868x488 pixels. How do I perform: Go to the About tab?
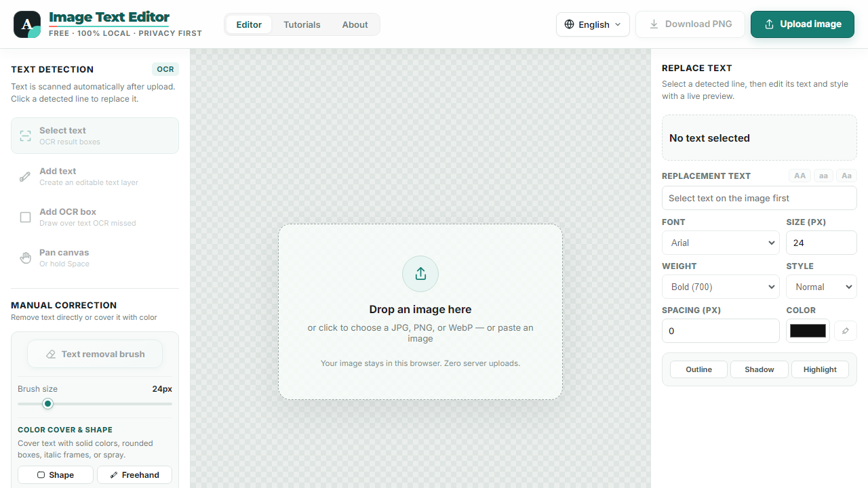[x=355, y=24]
